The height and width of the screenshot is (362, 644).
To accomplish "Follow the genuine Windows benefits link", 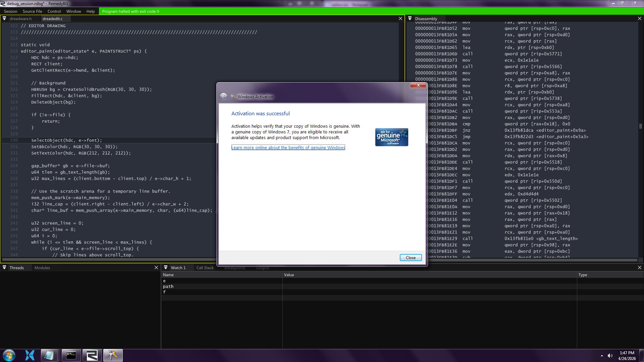I will 288,147.
